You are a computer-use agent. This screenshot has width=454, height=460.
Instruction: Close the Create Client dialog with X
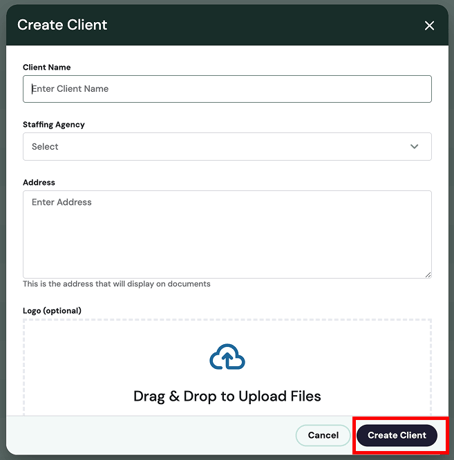click(x=429, y=25)
